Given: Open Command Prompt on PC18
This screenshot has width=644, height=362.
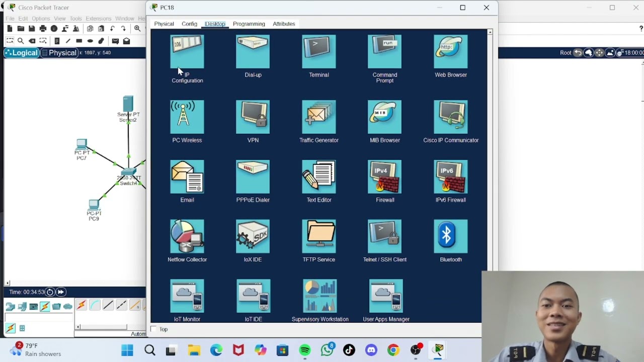Looking at the screenshot, I should pos(384,51).
